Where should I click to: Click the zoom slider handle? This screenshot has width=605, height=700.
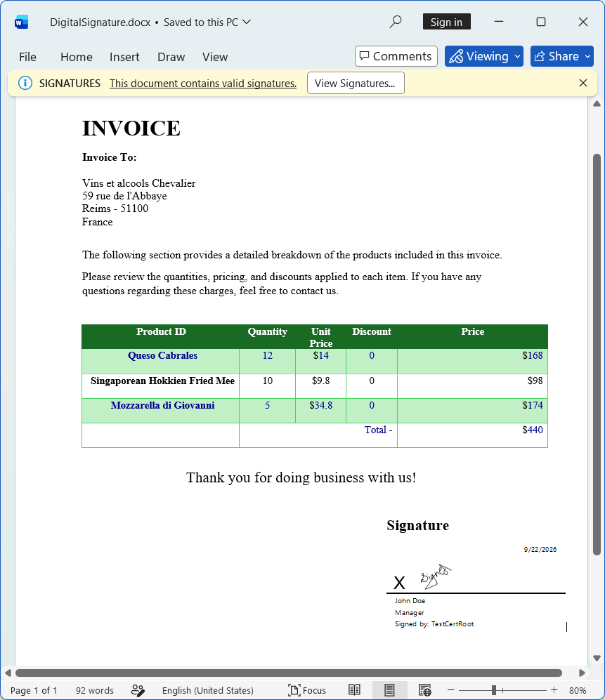click(x=494, y=690)
